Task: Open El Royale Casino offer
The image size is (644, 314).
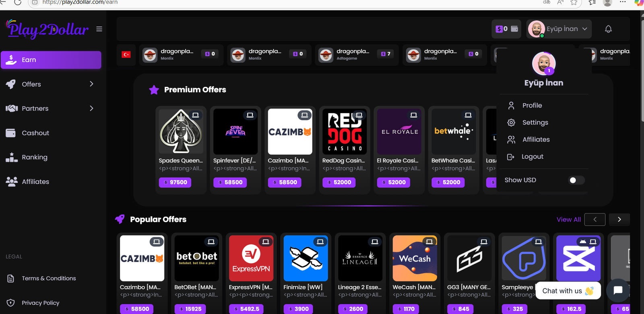Action: 399,150
